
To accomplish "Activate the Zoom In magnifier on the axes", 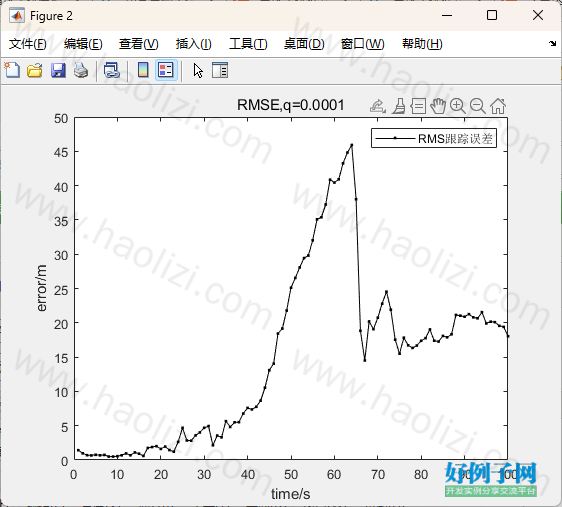I will click(458, 106).
